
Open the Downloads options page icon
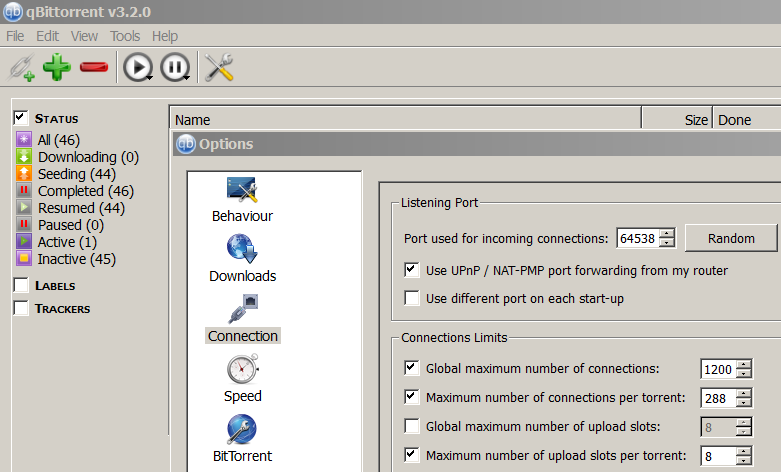click(242, 248)
